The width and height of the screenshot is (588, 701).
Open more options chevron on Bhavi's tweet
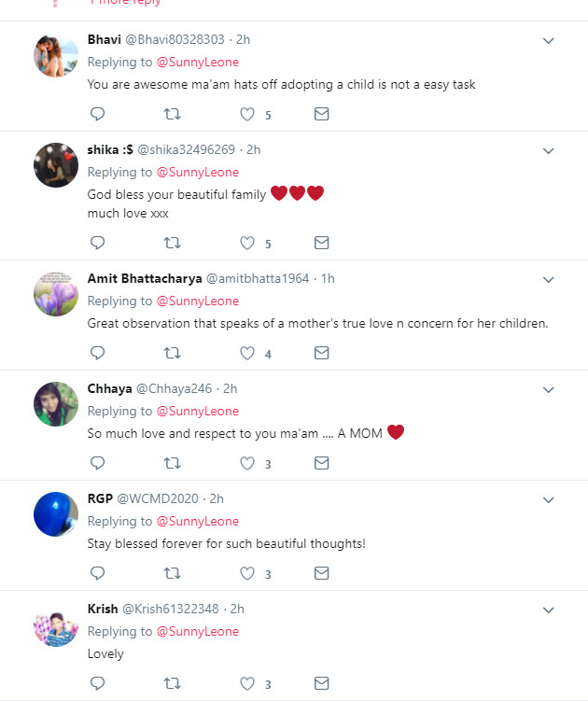click(x=549, y=41)
